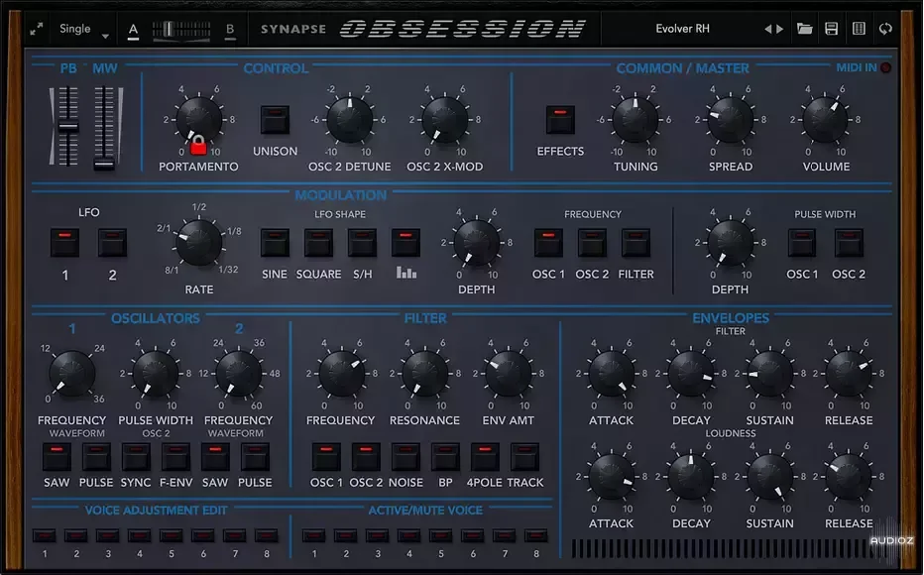Go to previous preset arrow
Screen dimensions: 924x575
coord(767,29)
